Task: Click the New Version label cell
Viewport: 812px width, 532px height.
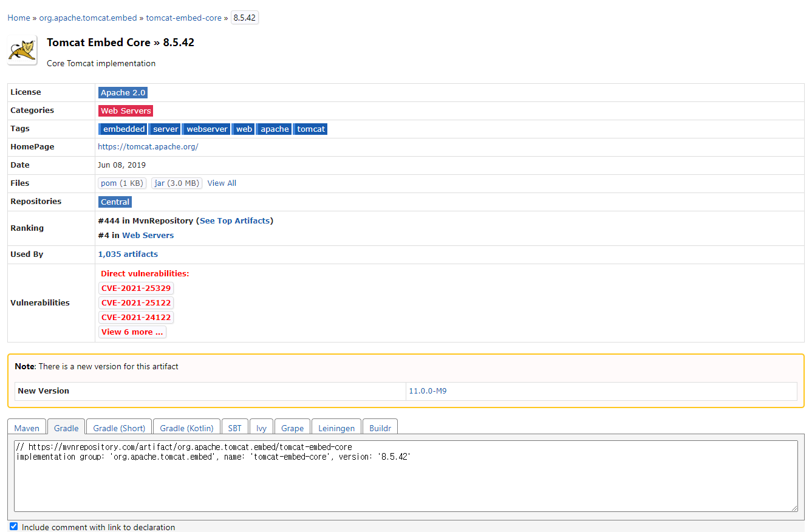Action: (210, 391)
